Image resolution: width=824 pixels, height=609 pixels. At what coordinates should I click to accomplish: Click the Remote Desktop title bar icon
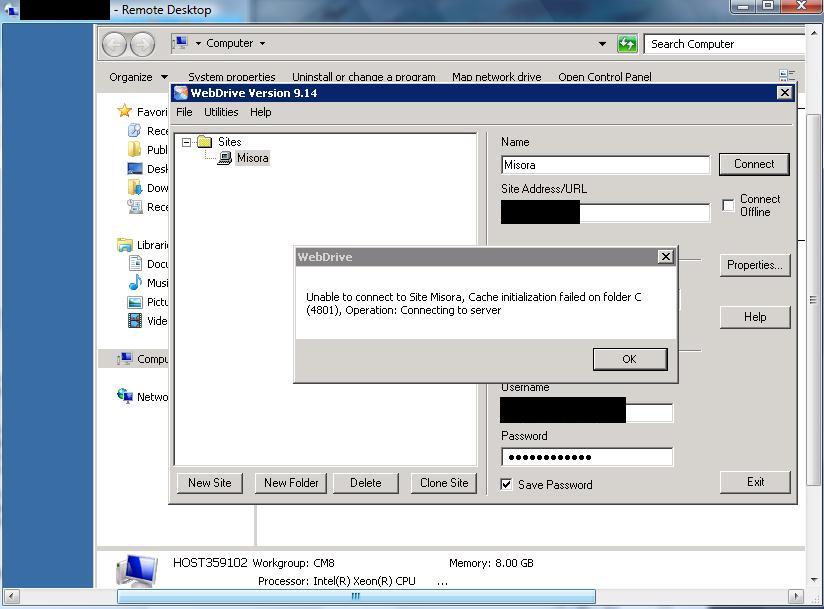point(11,9)
